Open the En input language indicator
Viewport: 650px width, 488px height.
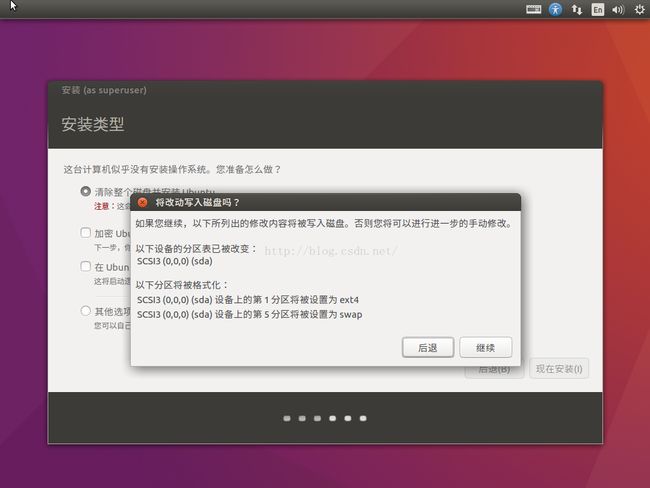597,9
